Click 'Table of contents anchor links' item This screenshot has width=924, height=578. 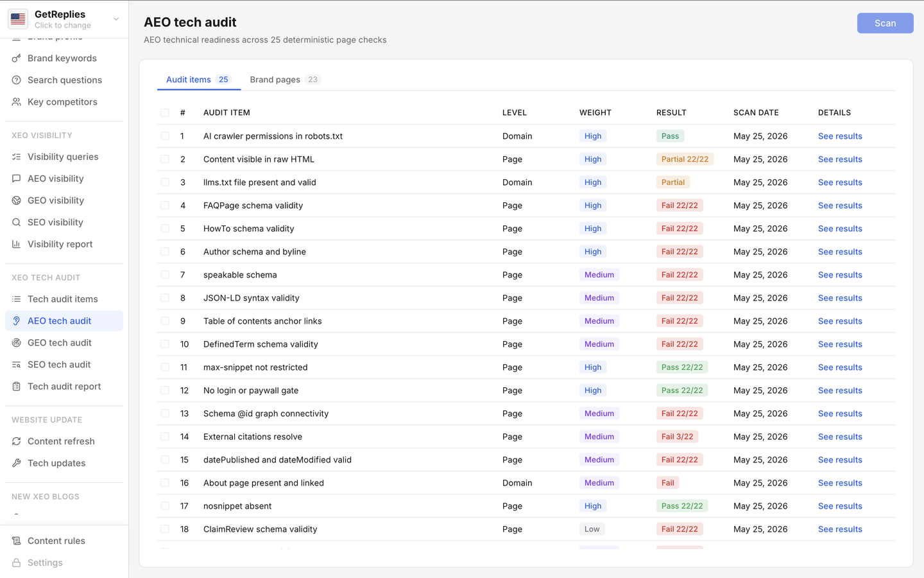click(262, 321)
